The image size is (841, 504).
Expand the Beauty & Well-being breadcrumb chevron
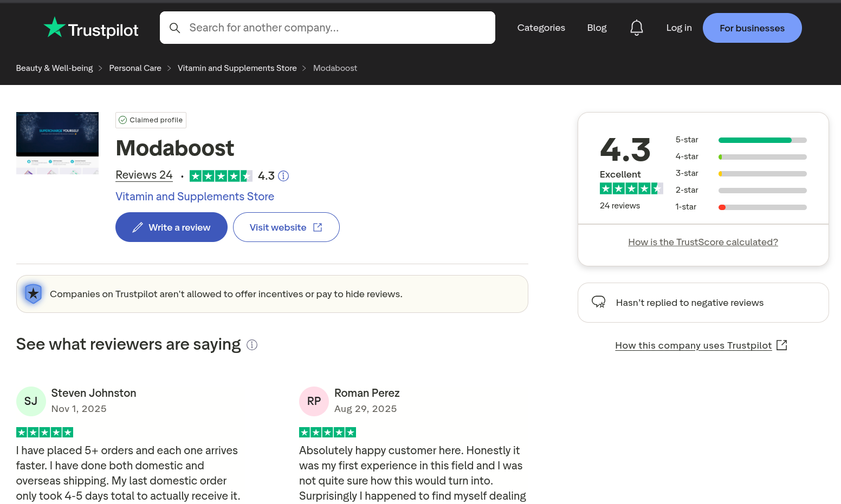tap(100, 68)
